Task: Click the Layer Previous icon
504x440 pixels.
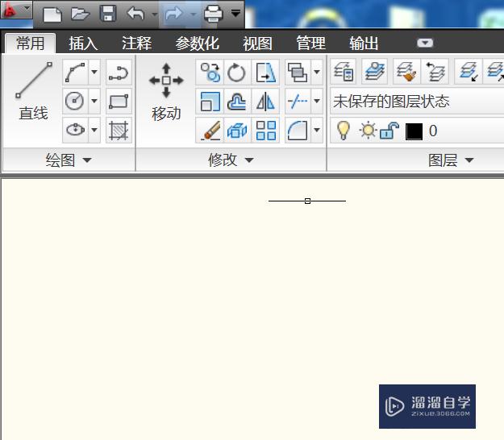Action: tap(435, 72)
